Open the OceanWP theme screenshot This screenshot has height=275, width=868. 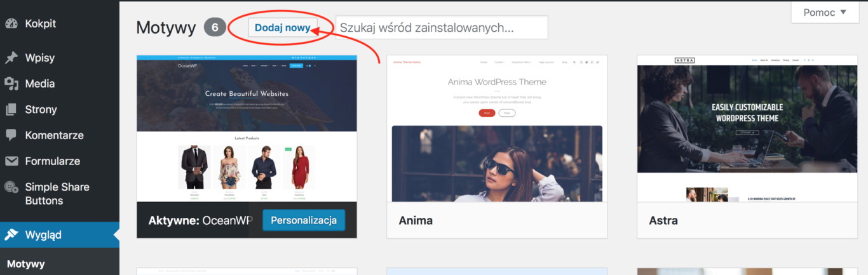tap(247, 130)
